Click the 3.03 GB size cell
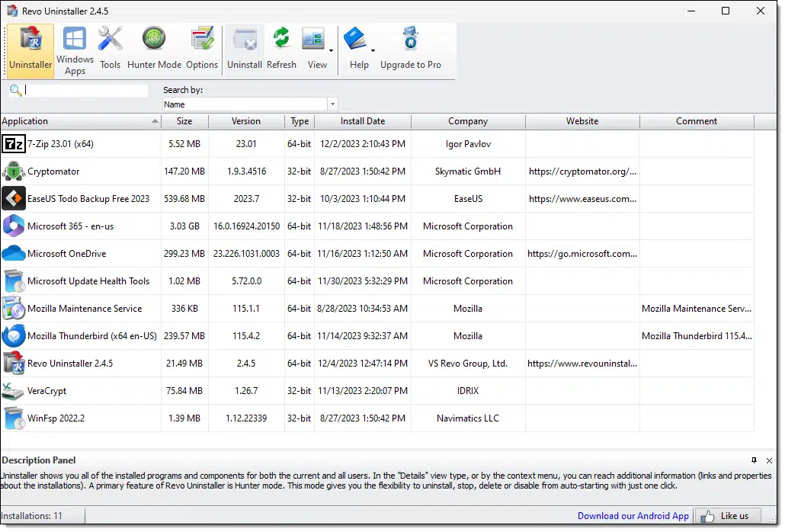 click(x=184, y=226)
